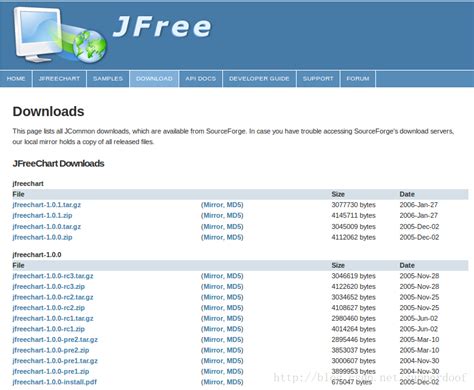474x390 pixels.
Task: Open the Mirror link for jfreechart-1.0.1.zip
Action: pyautogui.click(x=213, y=215)
